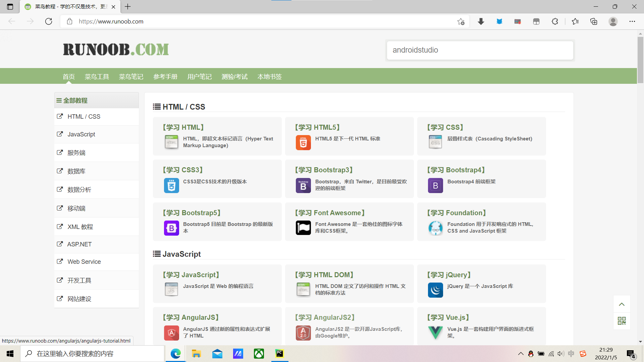Click the page vertical scrollbar thumb
The image size is (644, 362).
[x=640, y=60]
